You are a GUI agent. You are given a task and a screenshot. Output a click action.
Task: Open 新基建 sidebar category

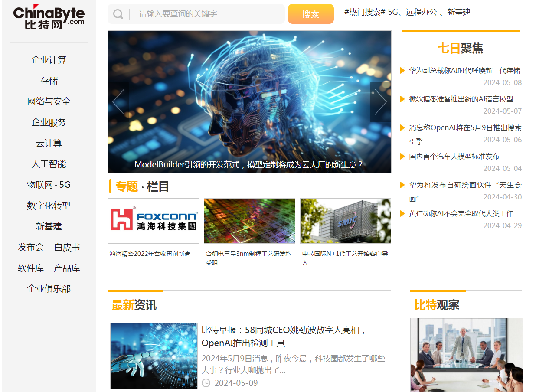(x=49, y=226)
